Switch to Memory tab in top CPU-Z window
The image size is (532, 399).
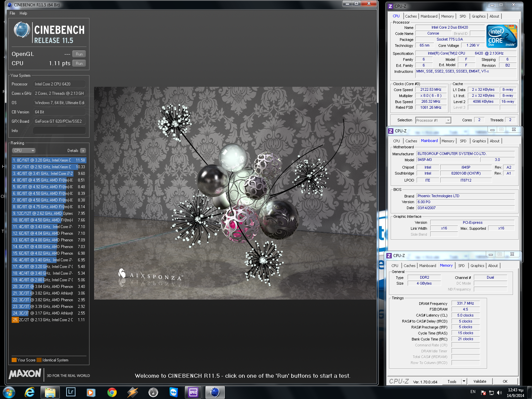447,16
